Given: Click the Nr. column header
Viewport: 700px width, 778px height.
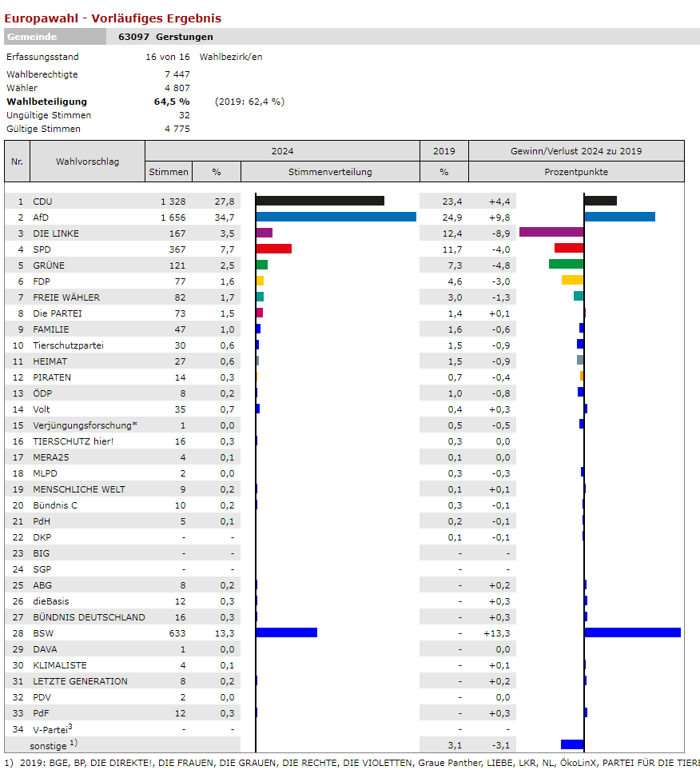Looking at the screenshot, I should point(17,162).
